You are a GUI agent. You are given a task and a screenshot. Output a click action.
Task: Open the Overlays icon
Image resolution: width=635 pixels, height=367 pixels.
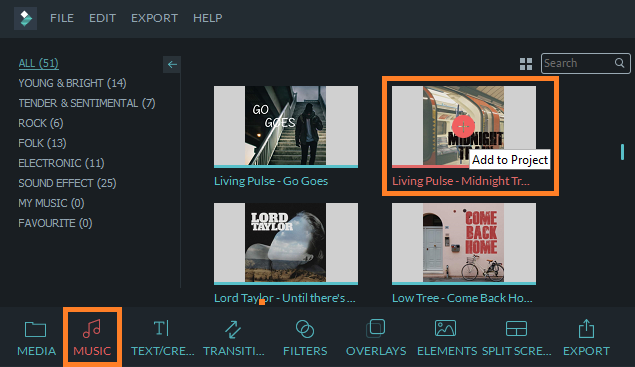pyautogui.click(x=376, y=328)
